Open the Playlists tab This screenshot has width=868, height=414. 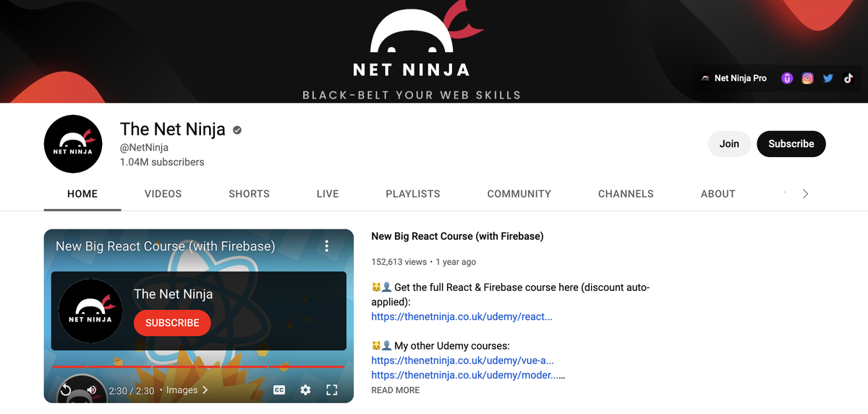coord(412,194)
